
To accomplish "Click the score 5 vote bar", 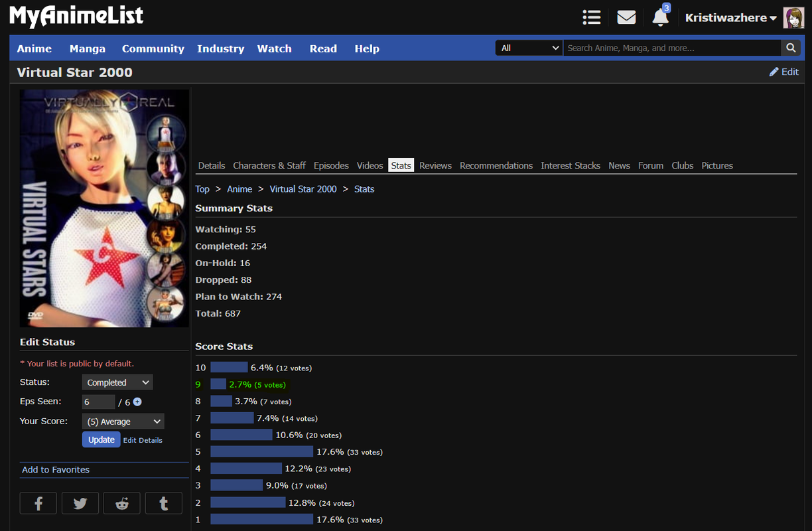I will [262, 451].
